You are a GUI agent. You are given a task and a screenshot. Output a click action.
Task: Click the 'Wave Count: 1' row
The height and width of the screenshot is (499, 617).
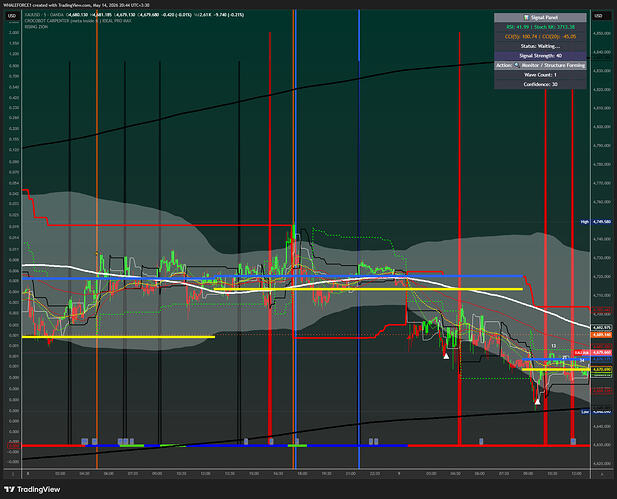tap(540, 75)
